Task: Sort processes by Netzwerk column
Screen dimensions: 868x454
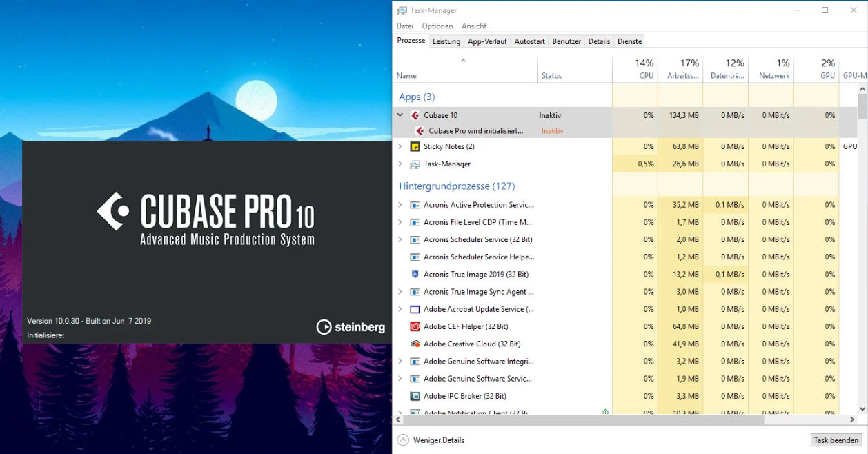Action: 771,69
